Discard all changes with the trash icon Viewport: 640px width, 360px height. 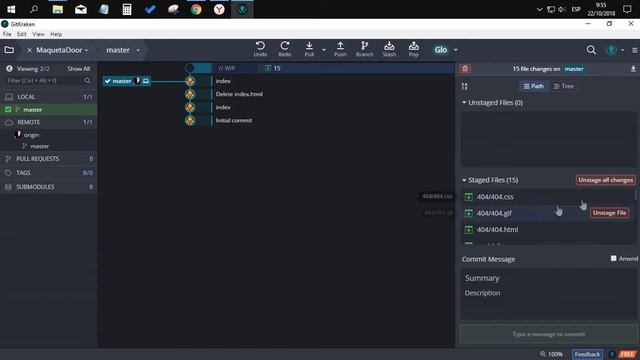tap(465, 69)
